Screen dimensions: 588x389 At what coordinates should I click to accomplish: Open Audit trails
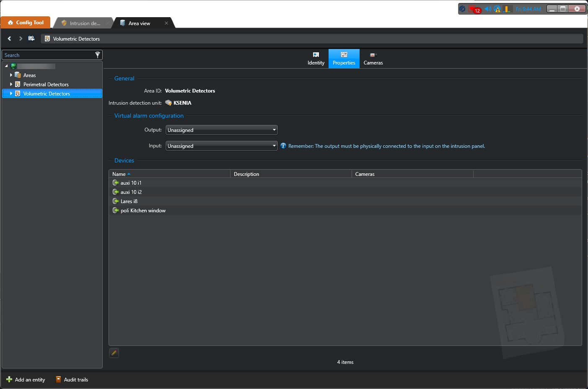(x=72, y=380)
